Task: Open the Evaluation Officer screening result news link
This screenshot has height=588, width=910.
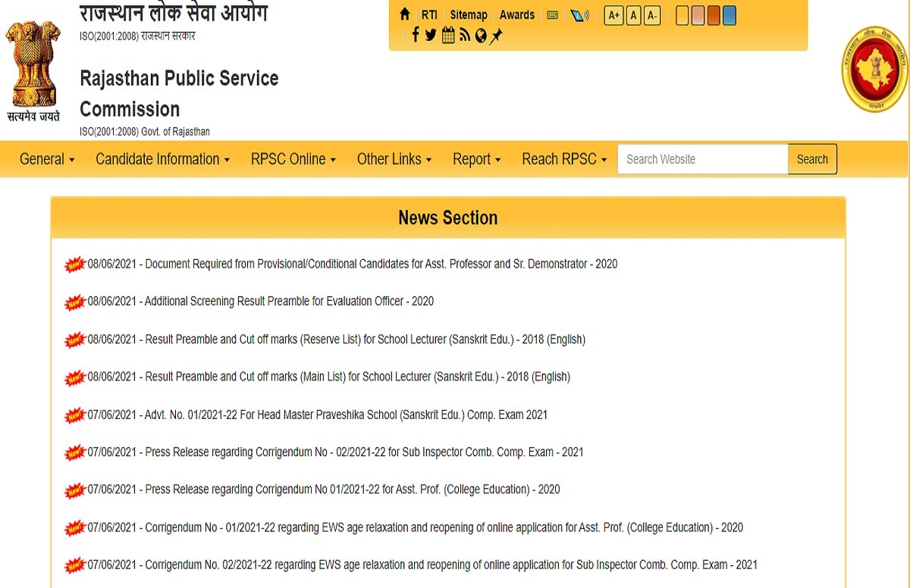Action: [x=288, y=302]
